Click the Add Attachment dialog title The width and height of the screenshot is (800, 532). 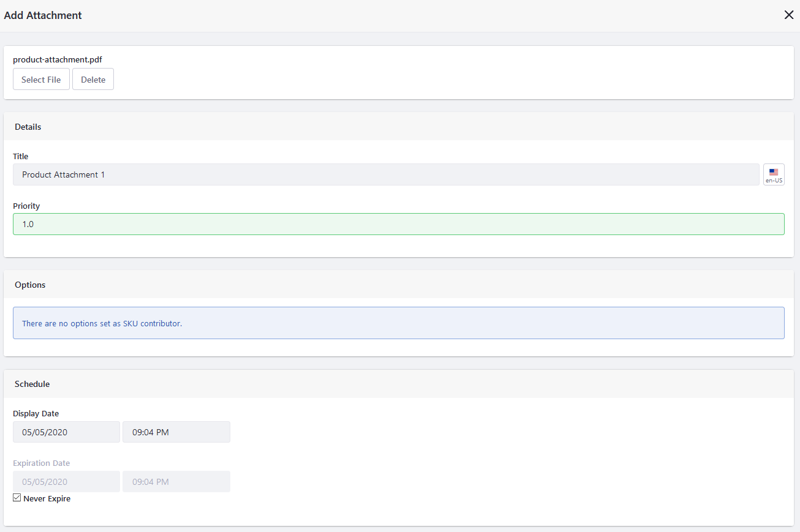pos(43,15)
